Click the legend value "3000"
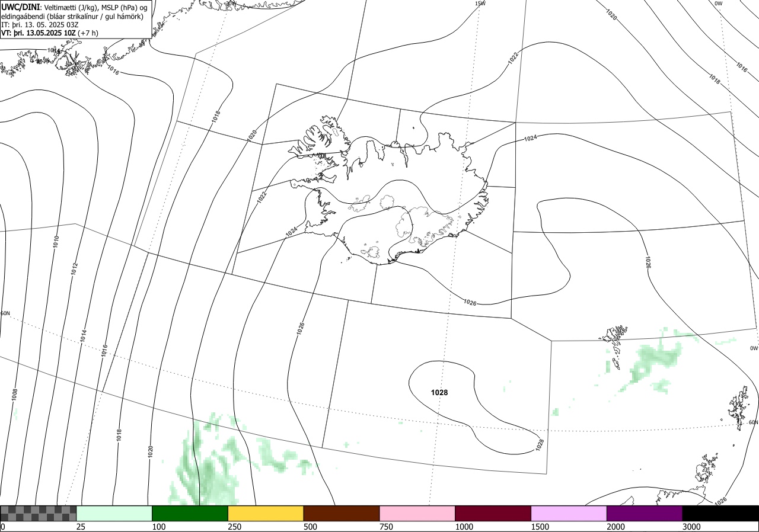This screenshot has height=532, width=759. point(692,527)
